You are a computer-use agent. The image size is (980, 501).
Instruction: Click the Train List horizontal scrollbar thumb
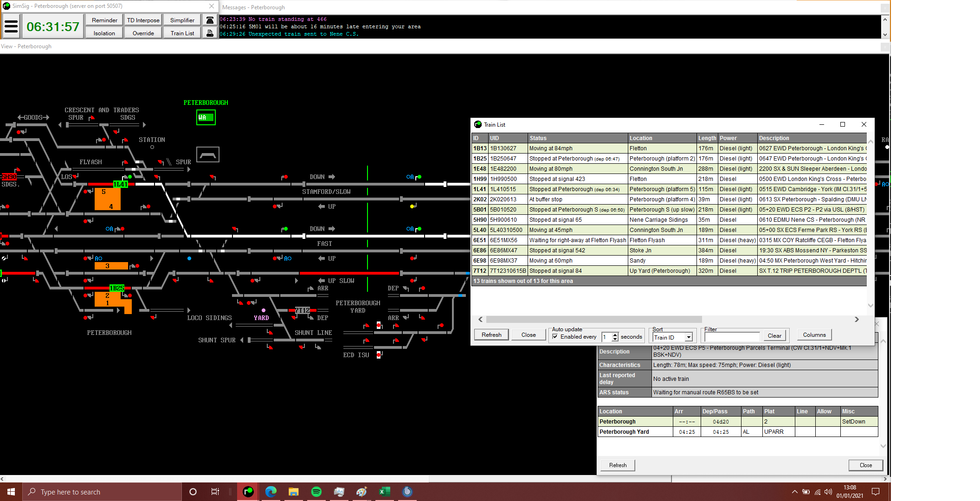tap(594, 319)
